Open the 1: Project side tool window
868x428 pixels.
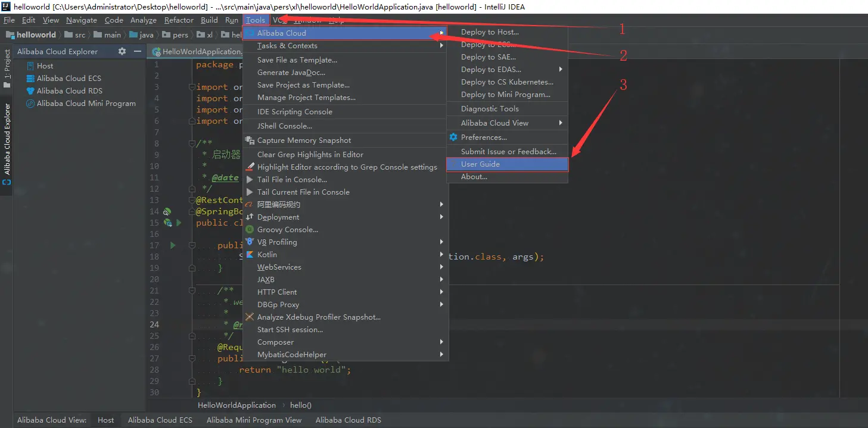click(7, 68)
